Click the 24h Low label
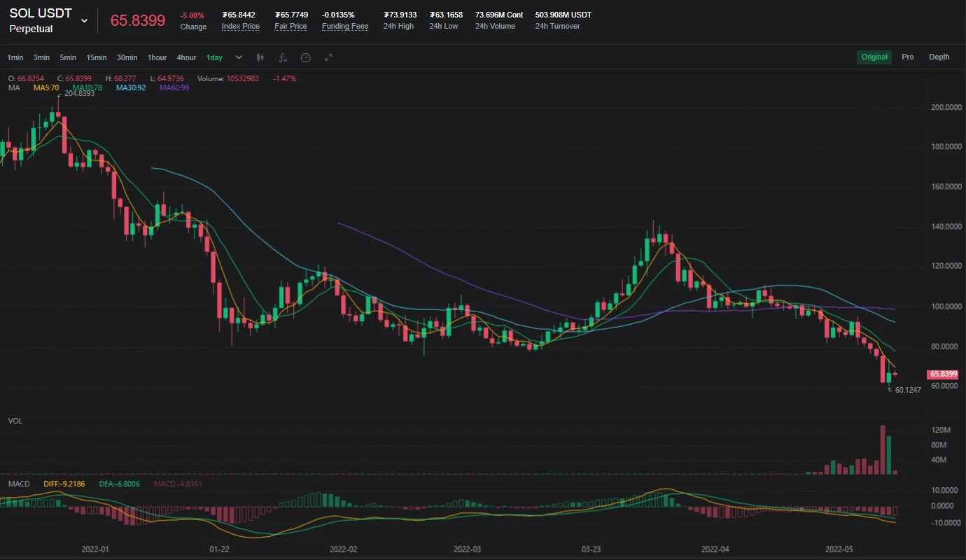Viewport: 966px width, 560px height. [444, 27]
